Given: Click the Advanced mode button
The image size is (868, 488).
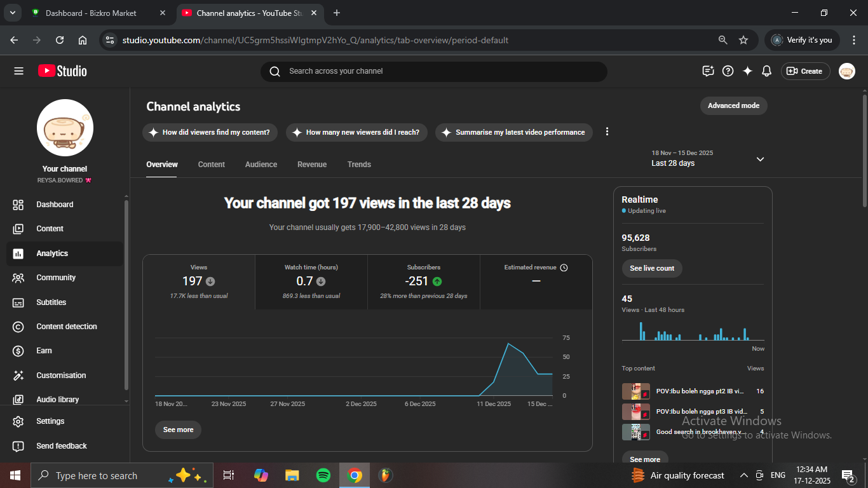Looking at the screenshot, I should [x=733, y=105].
